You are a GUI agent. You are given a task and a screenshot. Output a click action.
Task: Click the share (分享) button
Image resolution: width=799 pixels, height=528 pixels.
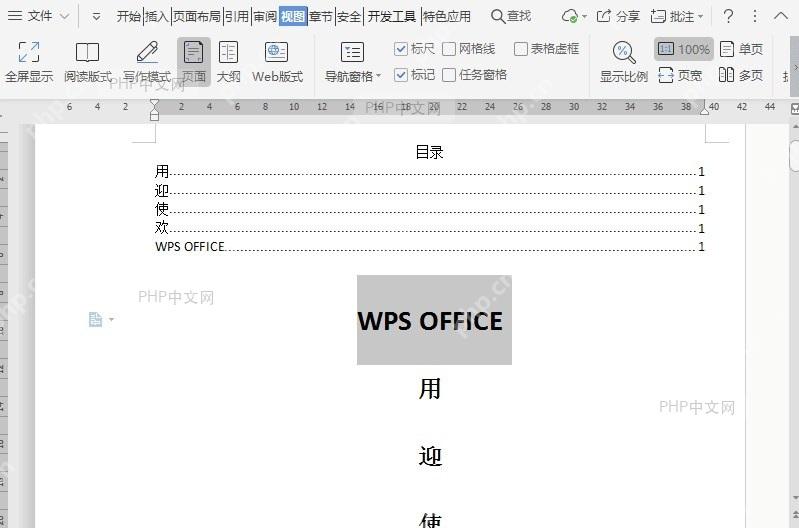pos(618,16)
